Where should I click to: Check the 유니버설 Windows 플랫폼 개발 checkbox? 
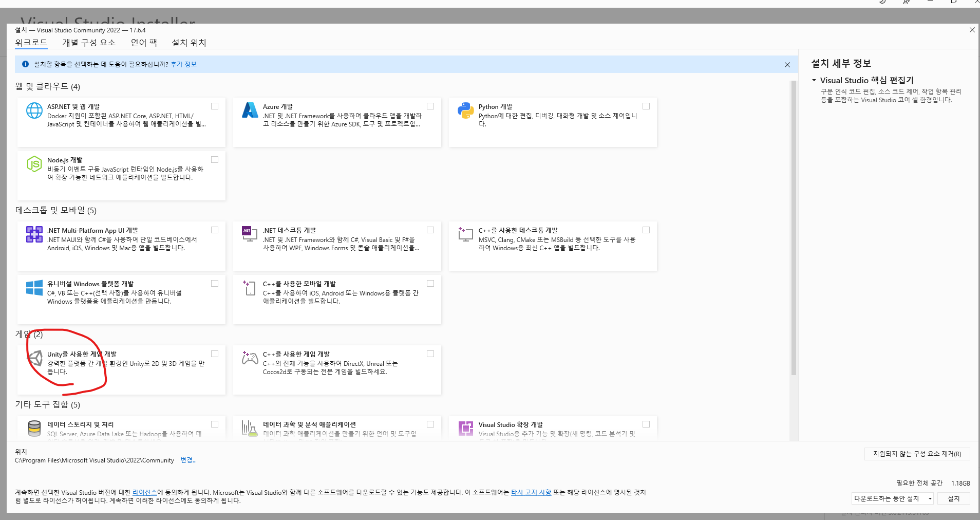point(215,284)
